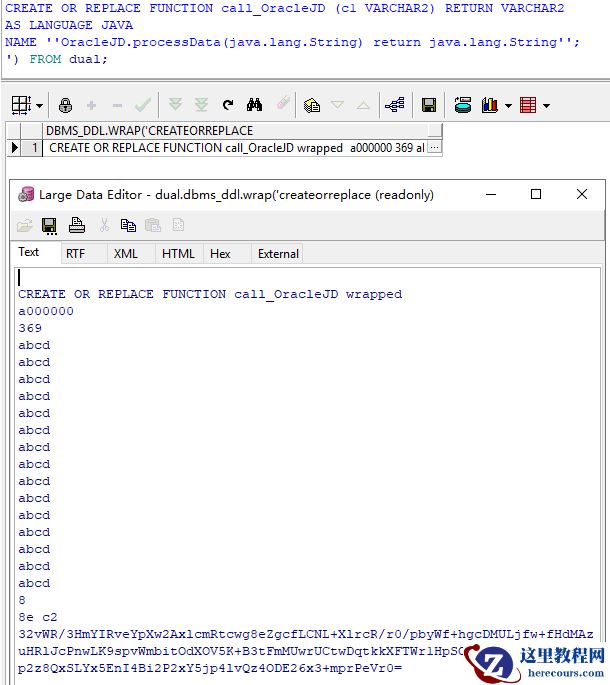Viewport: 610px width, 685px height.
Task: Click the red grid report icon
Action: (528, 105)
